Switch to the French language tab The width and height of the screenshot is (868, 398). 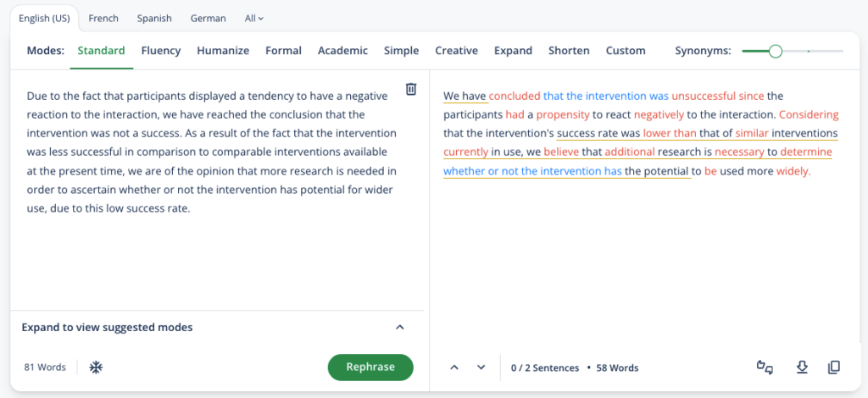103,18
